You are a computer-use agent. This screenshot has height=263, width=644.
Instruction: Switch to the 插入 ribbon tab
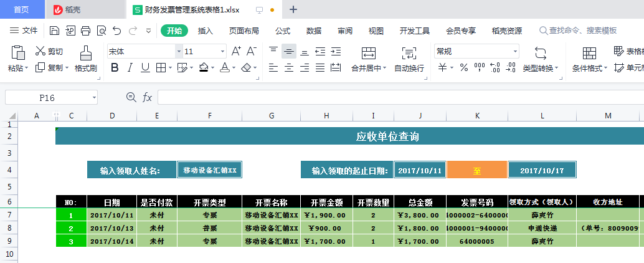point(206,31)
